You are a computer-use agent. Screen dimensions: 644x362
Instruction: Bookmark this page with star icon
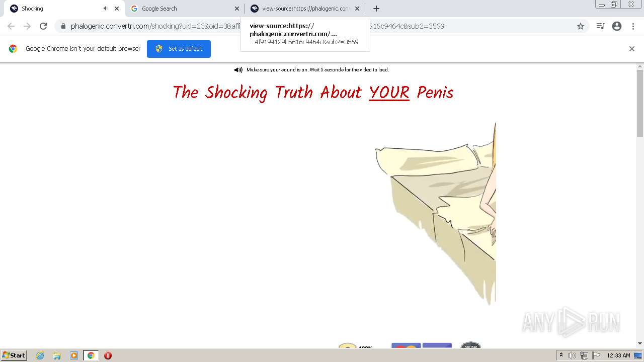[581, 26]
